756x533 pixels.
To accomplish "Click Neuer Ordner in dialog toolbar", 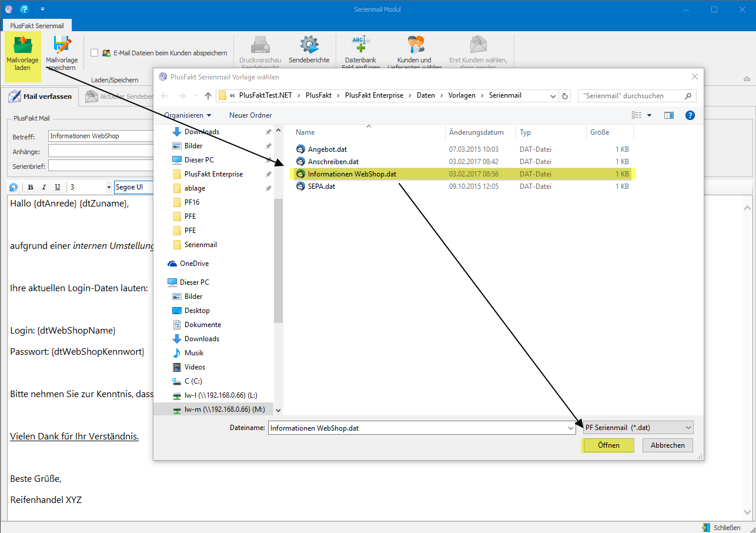I will coord(250,115).
